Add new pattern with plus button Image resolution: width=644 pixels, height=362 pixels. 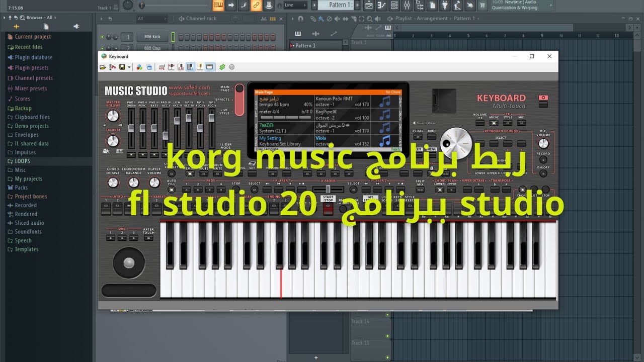(x=358, y=5)
